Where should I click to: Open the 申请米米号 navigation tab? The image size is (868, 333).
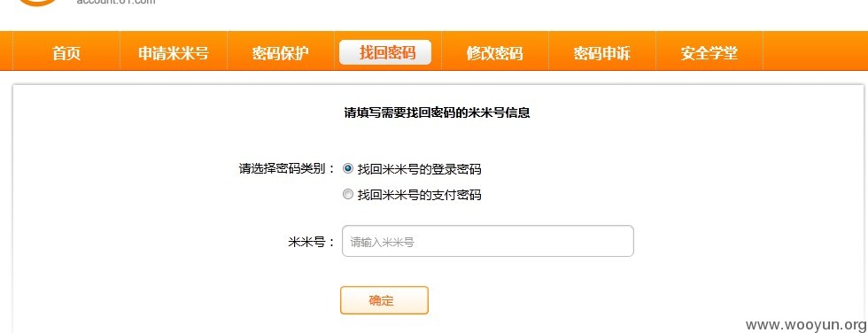[x=174, y=53]
